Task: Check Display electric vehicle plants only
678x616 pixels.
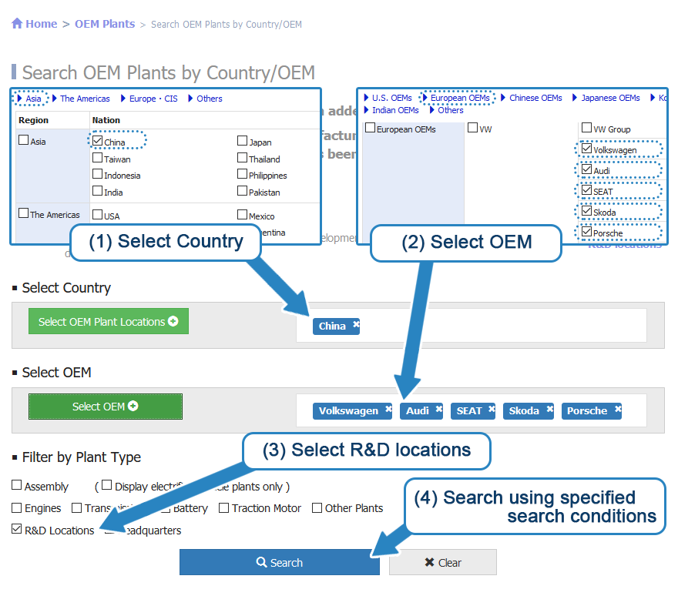Action: pyautogui.click(x=106, y=485)
